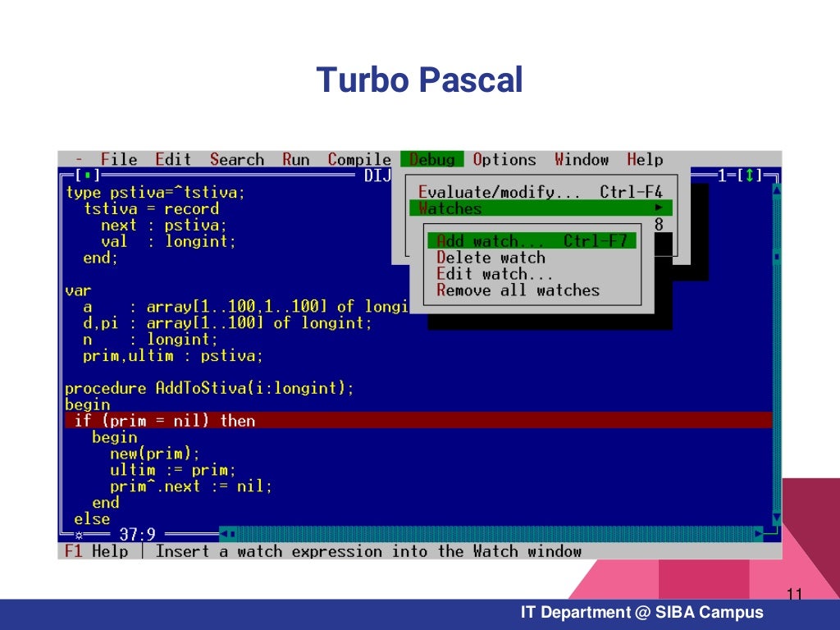The image size is (840, 630).
Task: Click the F1 Help status bar item
Action: tap(97, 551)
